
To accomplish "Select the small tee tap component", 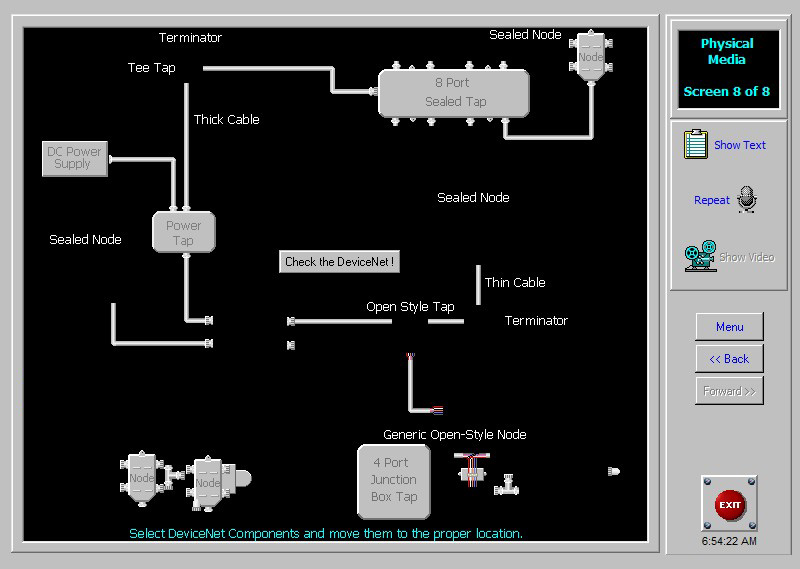I will [509, 486].
